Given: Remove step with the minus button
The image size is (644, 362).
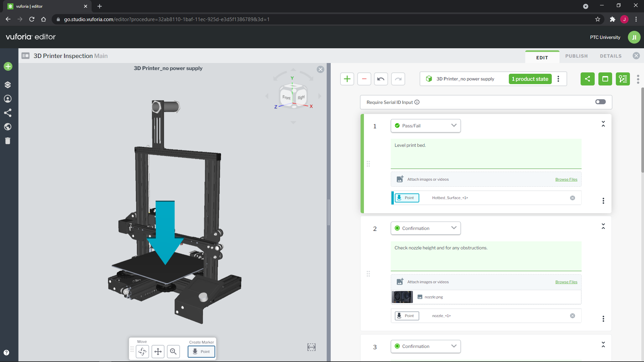Looking at the screenshot, I should pyautogui.click(x=364, y=79).
